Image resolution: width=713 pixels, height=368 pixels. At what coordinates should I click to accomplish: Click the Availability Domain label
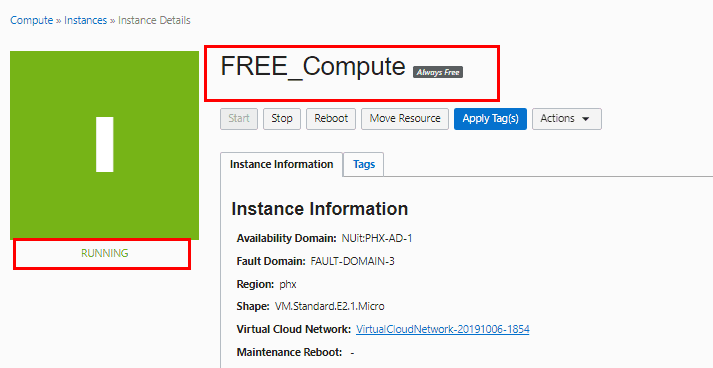pyautogui.click(x=286, y=238)
